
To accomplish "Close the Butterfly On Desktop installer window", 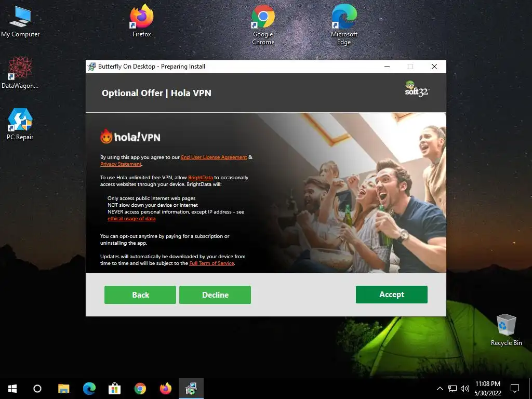I will click(x=434, y=66).
